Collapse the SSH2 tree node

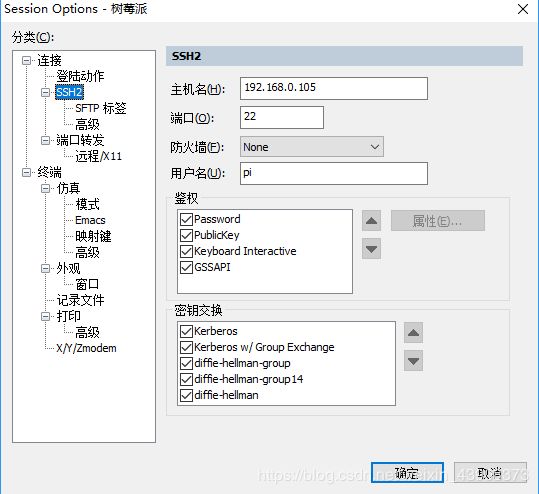pos(45,92)
